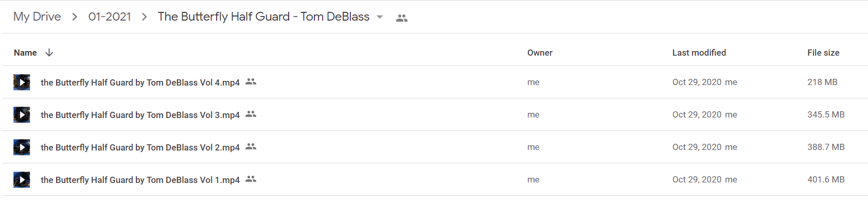
Task: Click the video thumbnail icon for Vol 3.mp4
Action: (22, 115)
